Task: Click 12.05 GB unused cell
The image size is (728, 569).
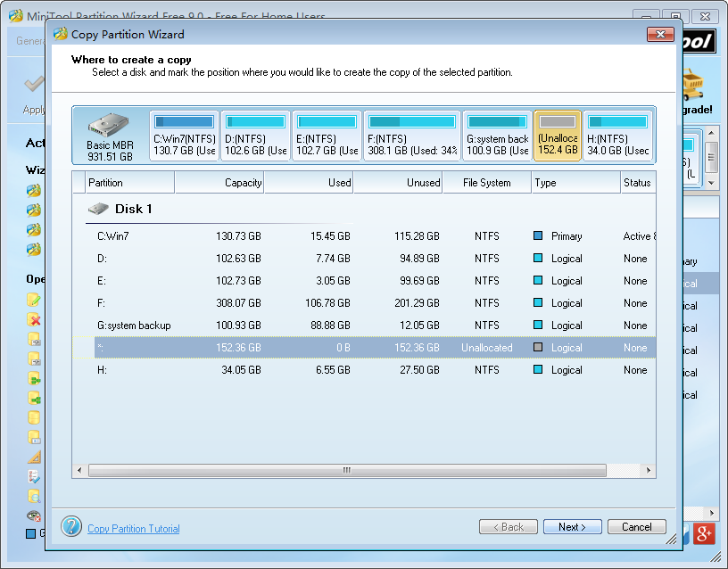Action: [x=419, y=326]
